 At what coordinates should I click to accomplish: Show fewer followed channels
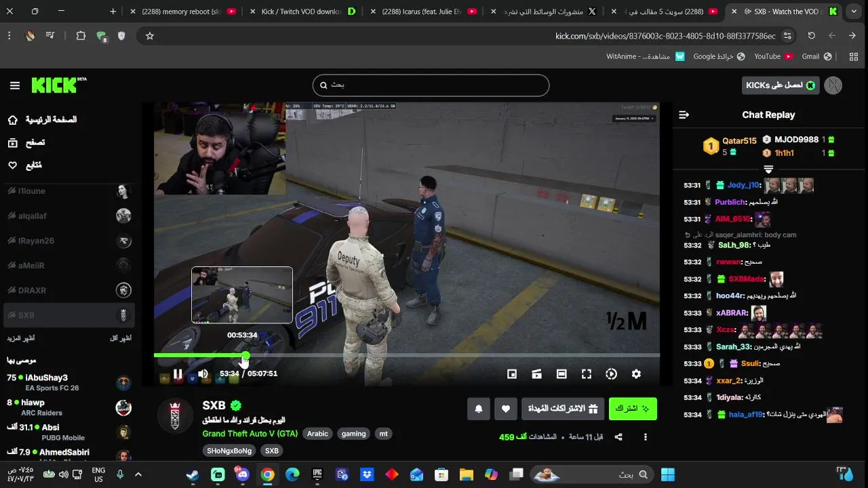(121, 338)
